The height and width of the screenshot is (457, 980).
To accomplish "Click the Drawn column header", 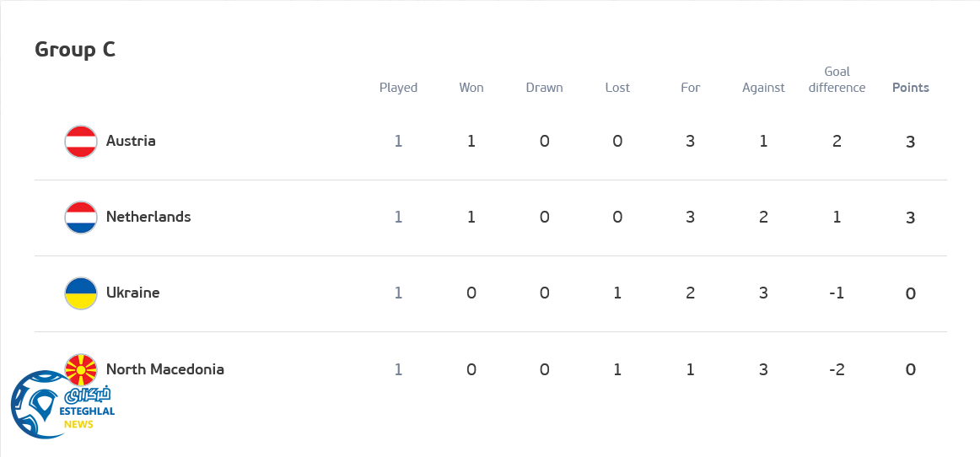I will tap(544, 88).
